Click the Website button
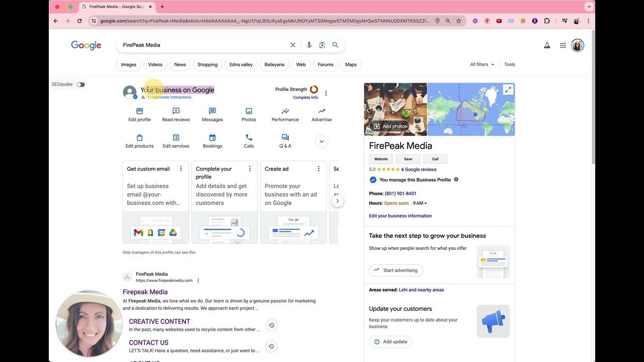 click(381, 159)
